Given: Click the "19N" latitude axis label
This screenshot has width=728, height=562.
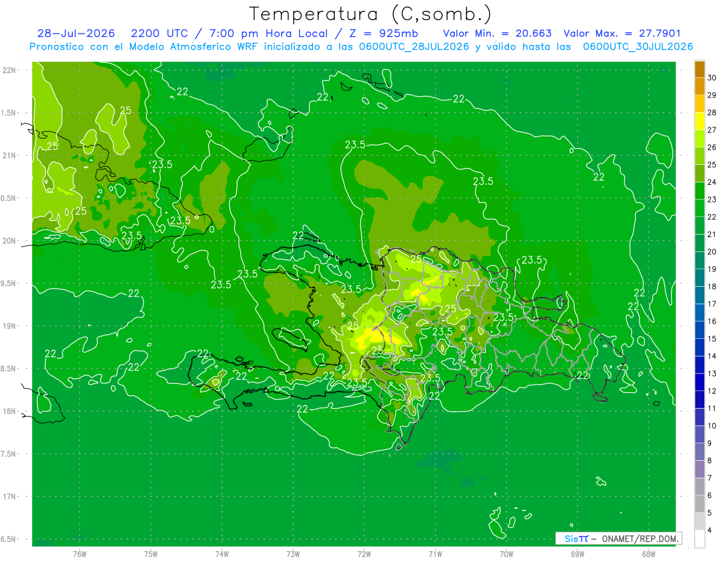Looking at the screenshot, I should [x=9, y=326].
